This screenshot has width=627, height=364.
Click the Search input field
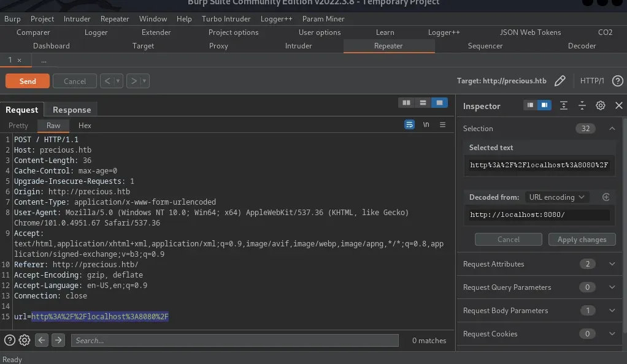[235, 341]
